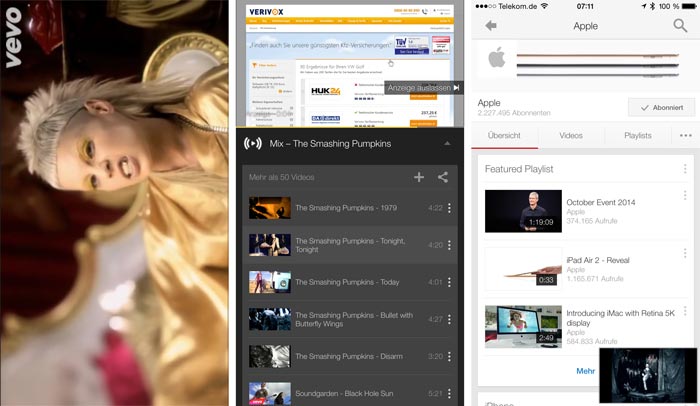Screen dimensions: 700x406
Task: Skip the ad with Anzeige auslassen
Action: (423, 88)
